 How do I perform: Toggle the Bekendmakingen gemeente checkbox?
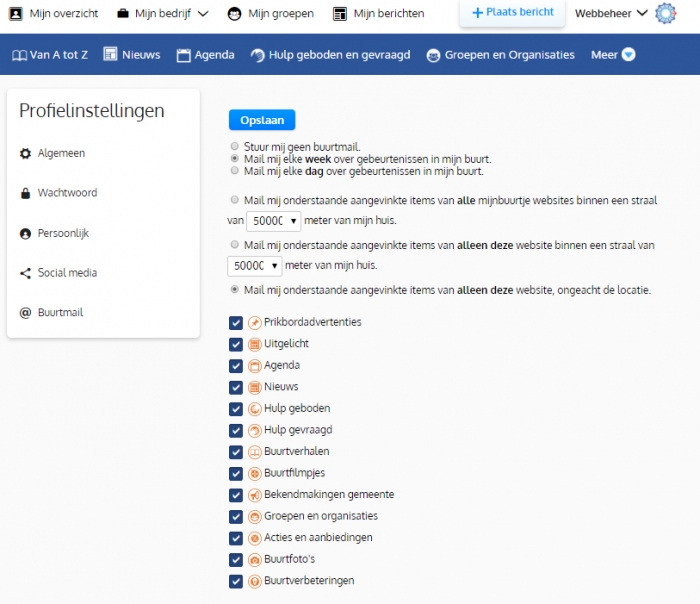tap(236, 495)
